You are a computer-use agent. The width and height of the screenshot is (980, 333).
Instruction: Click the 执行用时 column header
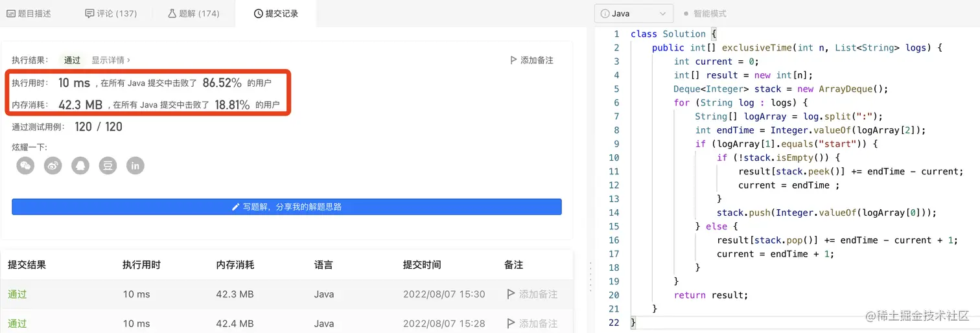coord(141,264)
